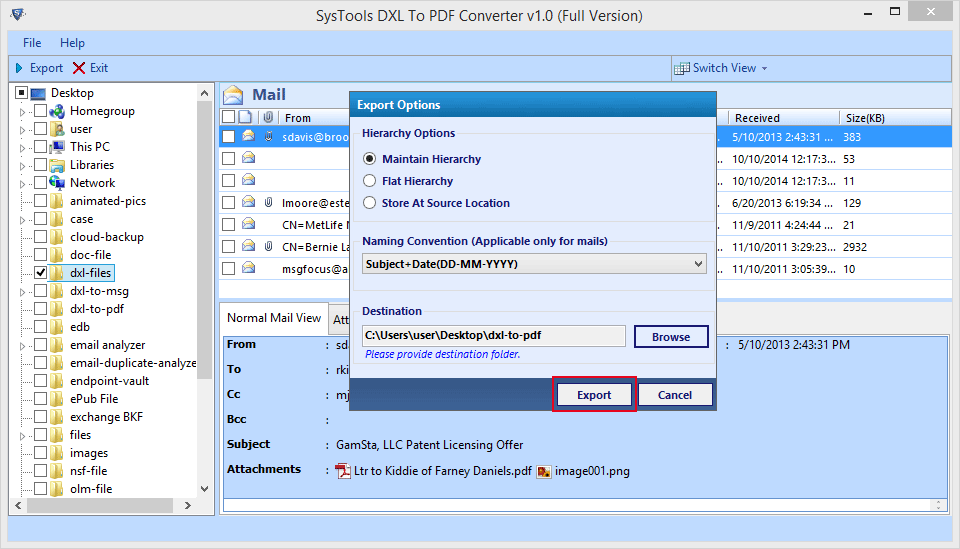Select Flat Hierarchy radio option
960x549 pixels.
[369, 181]
